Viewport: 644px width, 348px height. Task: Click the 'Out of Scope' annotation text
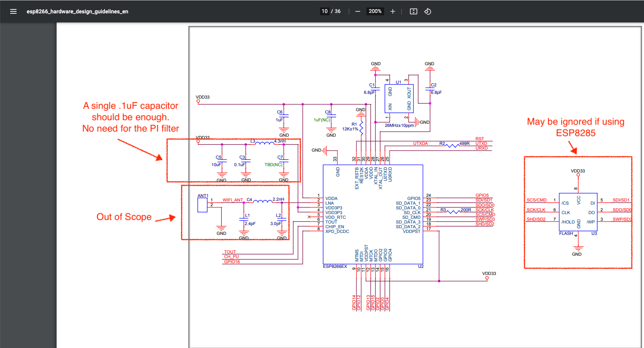click(124, 217)
